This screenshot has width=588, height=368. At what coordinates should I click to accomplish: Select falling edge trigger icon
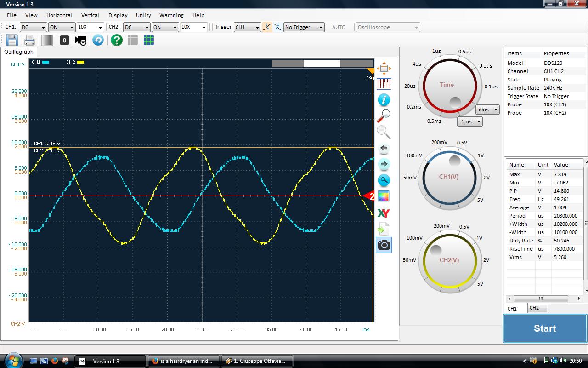(x=277, y=27)
